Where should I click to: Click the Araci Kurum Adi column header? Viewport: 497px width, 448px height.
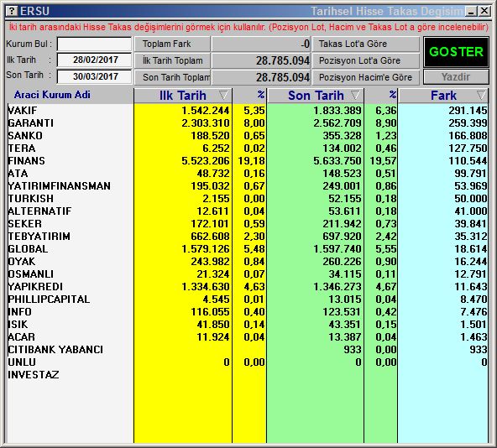[52, 95]
